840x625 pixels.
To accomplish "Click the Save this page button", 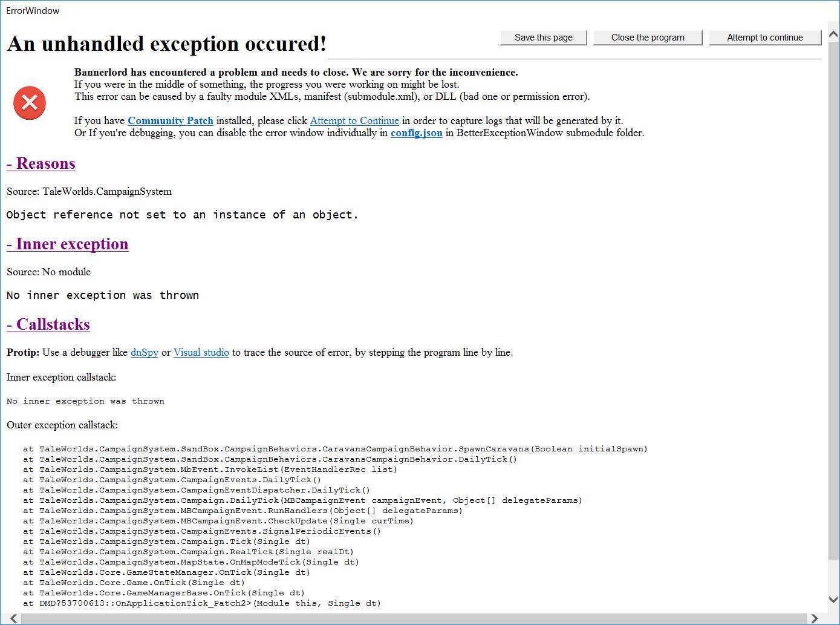I will 544,38.
